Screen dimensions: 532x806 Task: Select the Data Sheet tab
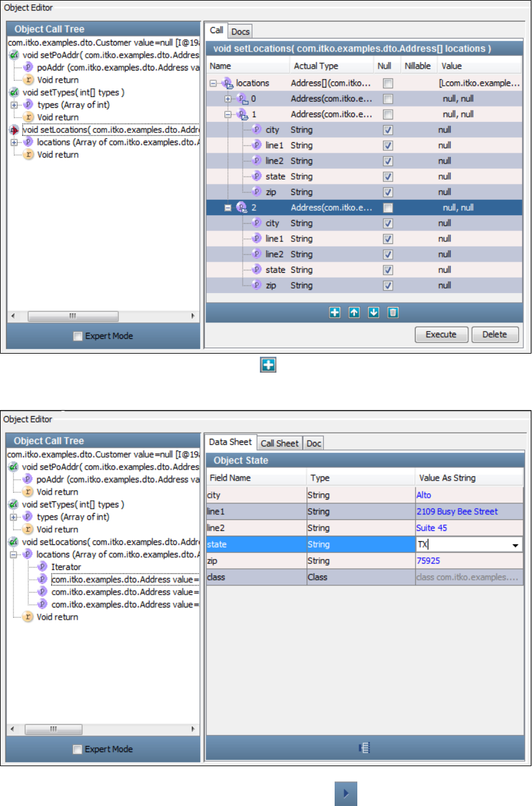[230, 442]
